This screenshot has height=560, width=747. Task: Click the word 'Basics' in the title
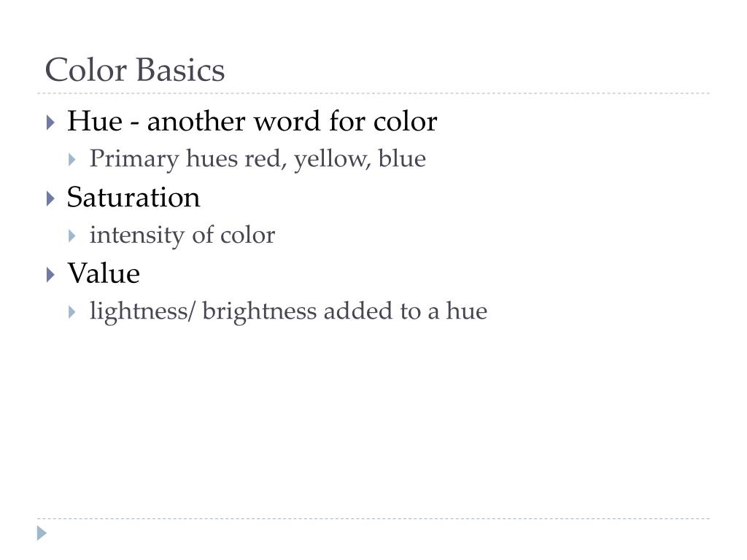tap(181, 70)
